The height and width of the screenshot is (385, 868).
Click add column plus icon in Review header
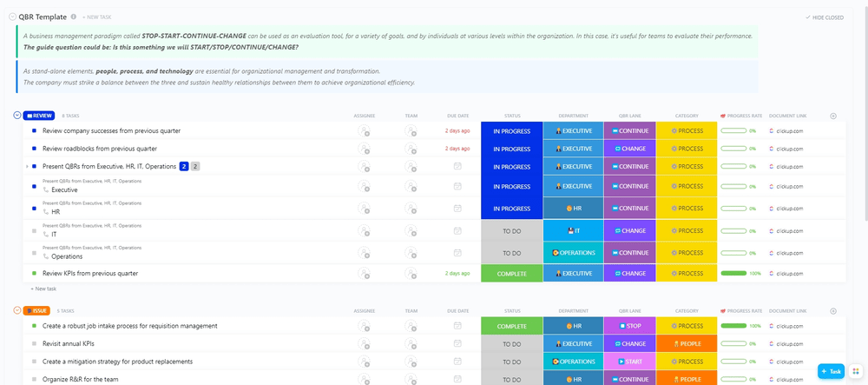[833, 116]
